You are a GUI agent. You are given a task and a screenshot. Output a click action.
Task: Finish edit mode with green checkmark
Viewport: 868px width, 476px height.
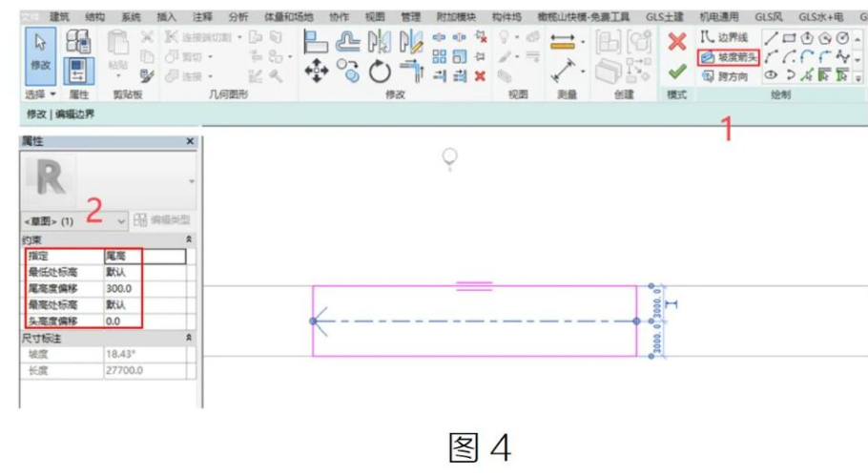click(677, 72)
